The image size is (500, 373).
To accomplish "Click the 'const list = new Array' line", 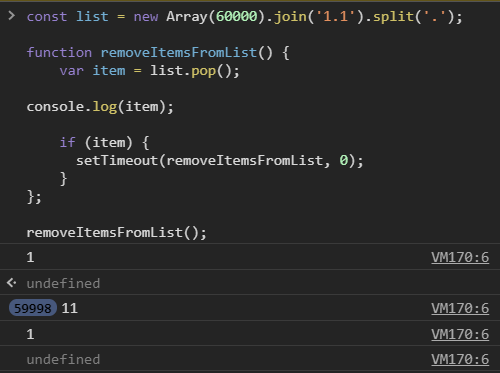I will click(x=245, y=17).
